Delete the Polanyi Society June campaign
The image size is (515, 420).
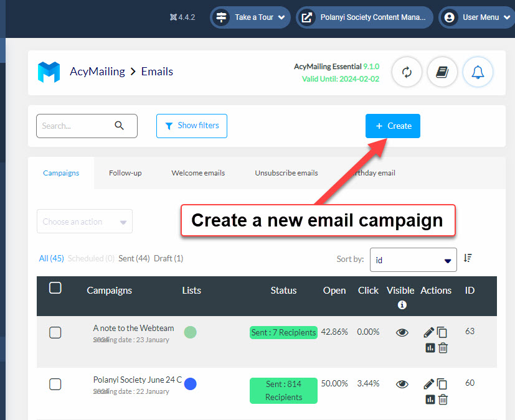[443, 399]
